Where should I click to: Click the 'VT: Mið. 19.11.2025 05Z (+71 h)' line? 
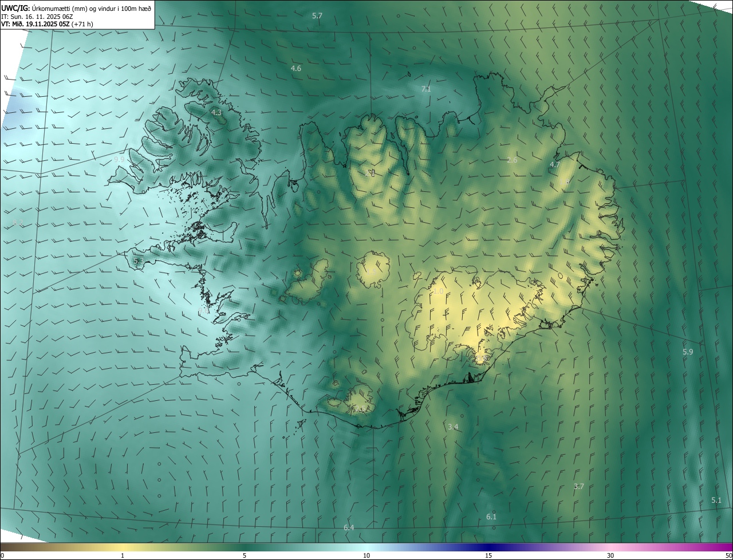48,24
